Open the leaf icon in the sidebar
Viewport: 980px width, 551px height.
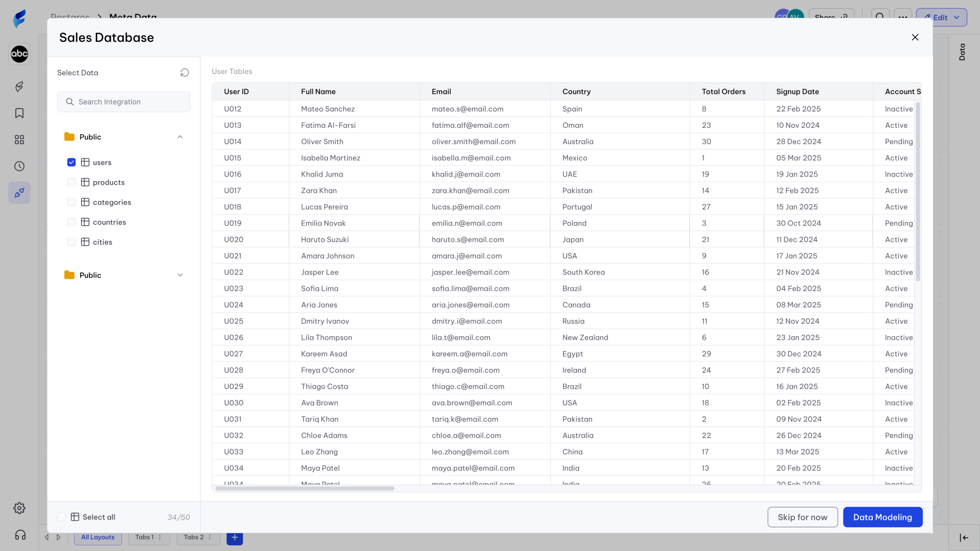click(20, 87)
